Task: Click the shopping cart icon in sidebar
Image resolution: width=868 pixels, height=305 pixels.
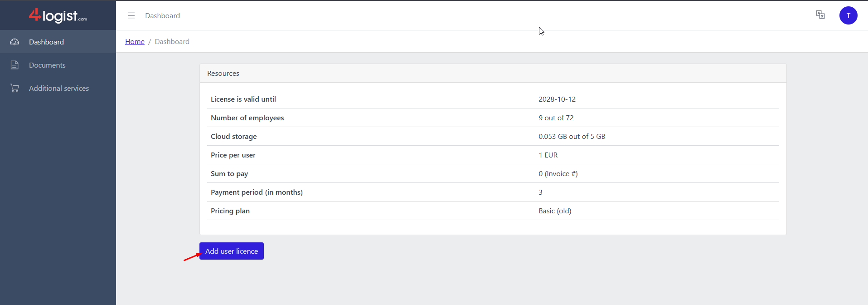Action: 15,88
